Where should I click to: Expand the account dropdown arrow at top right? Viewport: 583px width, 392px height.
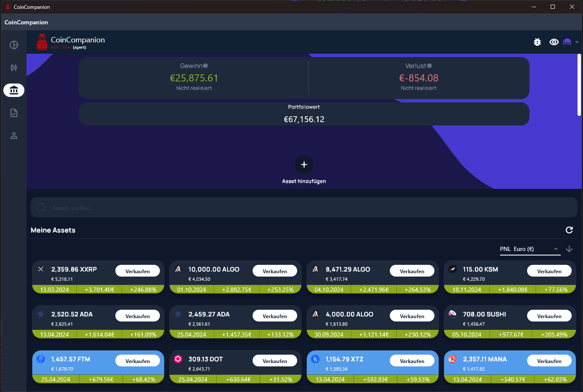point(577,42)
